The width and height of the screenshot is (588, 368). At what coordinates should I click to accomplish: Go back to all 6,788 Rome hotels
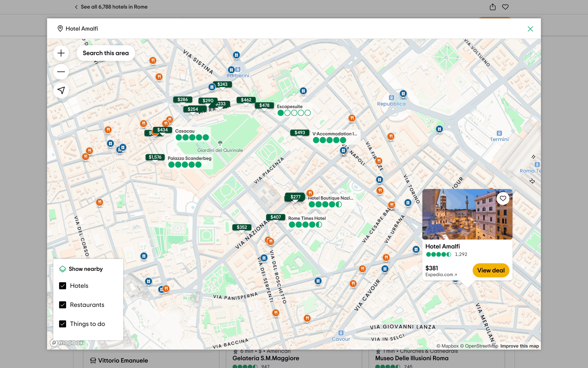point(111,7)
